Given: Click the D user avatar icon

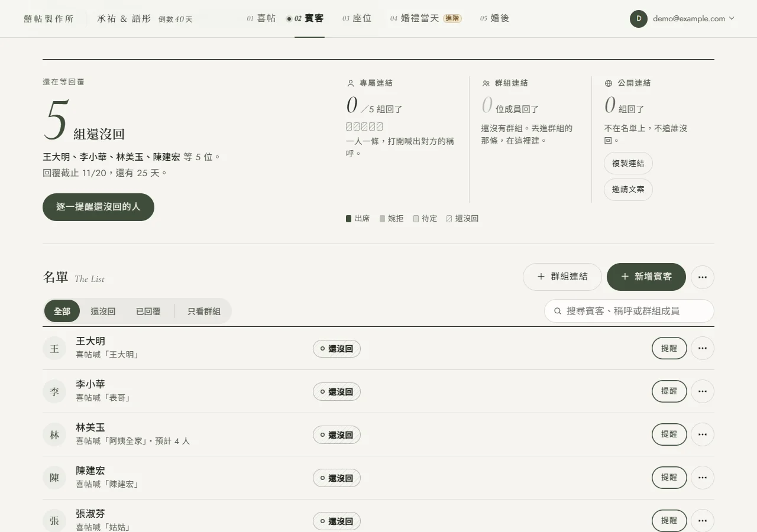Looking at the screenshot, I should [x=639, y=18].
